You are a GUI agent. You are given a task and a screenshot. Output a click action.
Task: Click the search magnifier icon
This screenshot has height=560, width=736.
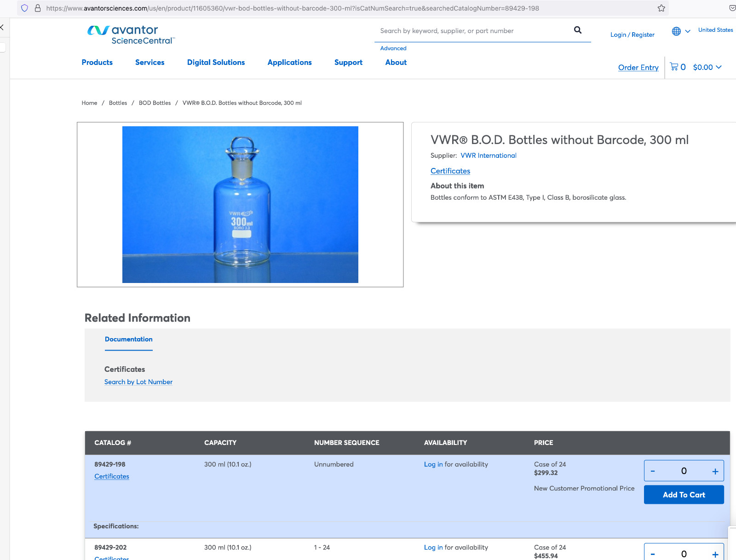point(578,30)
